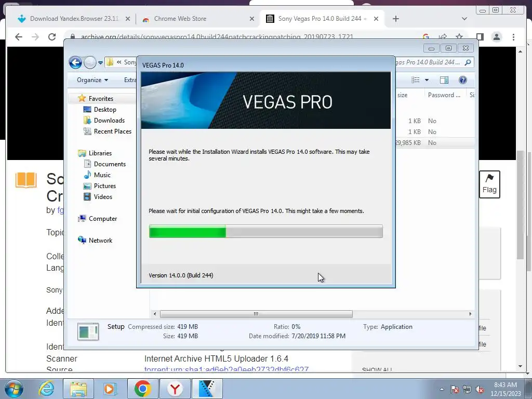
Task: Select the Sony Vegas Pro 14.0 tab
Action: 322,19
